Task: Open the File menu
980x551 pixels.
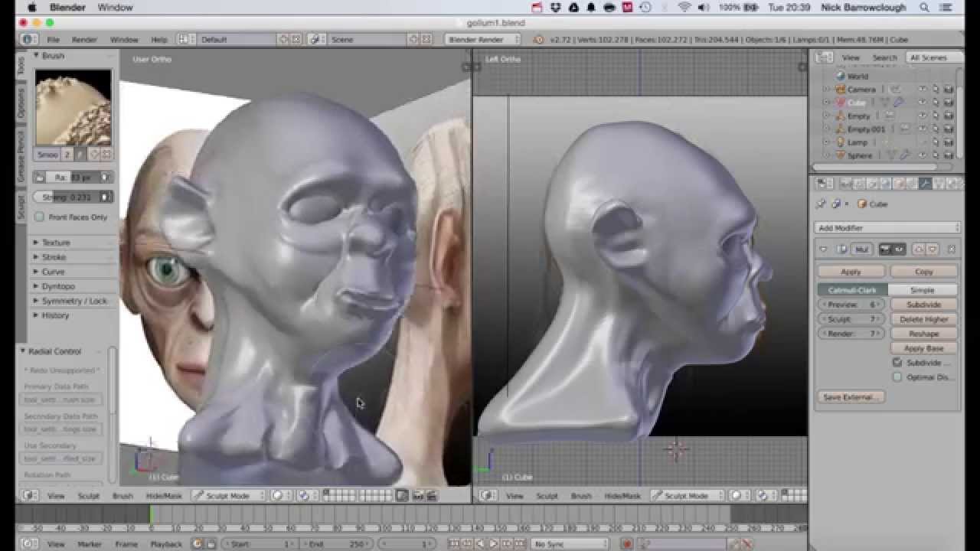Action: (x=53, y=39)
